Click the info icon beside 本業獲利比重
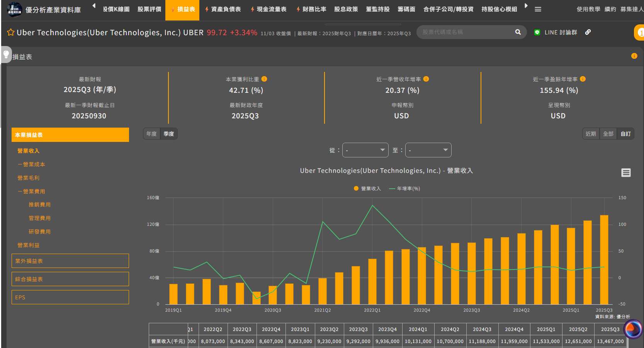Viewport: 644px width, 348px height. (x=264, y=79)
